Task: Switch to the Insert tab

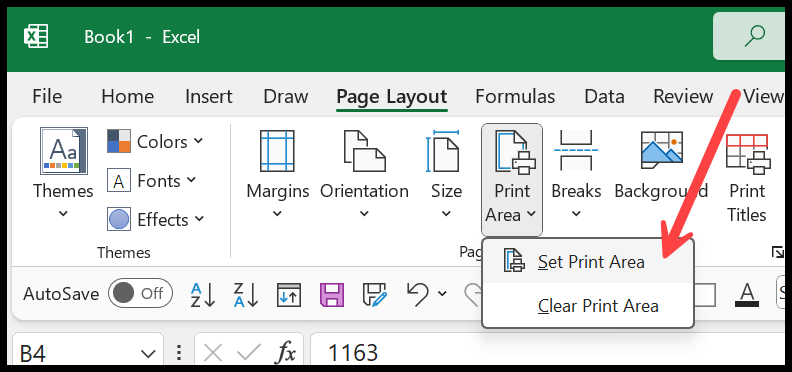Action: click(209, 96)
